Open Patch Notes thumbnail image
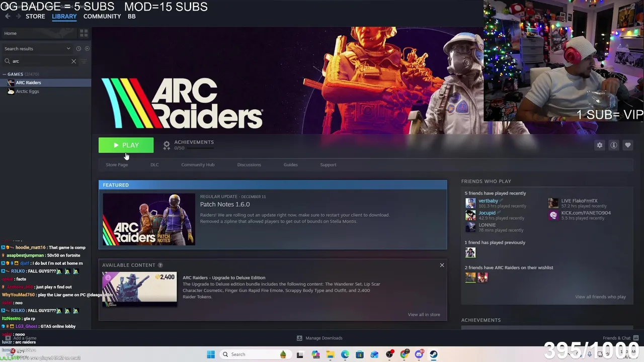Image resolution: width=644 pixels, height=362 pixels. [x=149, y=219]
